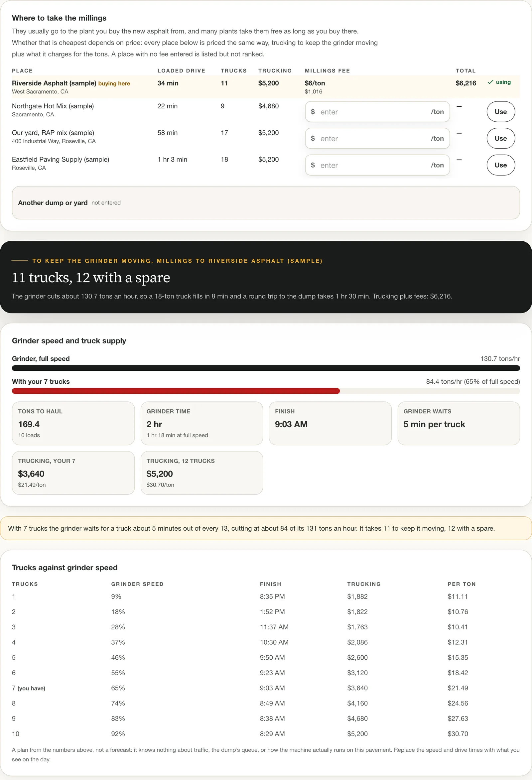Open the 'Tons to haul' 169.4 card

click(73, 423)
